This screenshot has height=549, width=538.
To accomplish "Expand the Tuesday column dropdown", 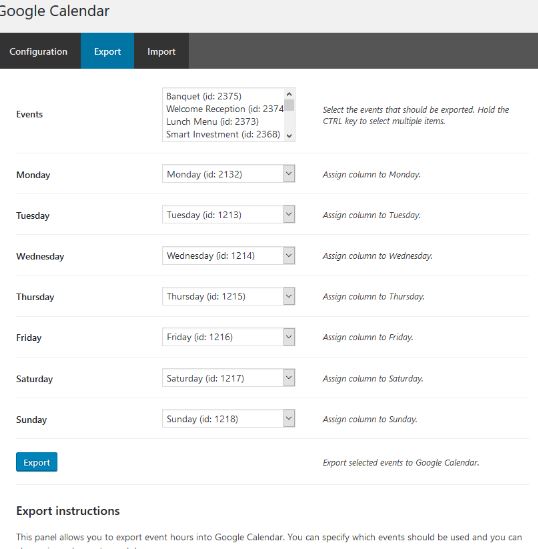I will point(229,214).
